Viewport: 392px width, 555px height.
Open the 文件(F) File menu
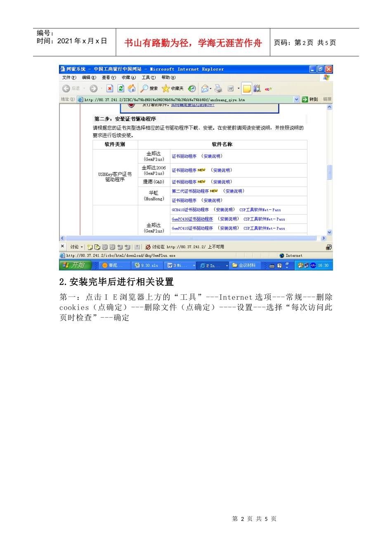[x=69, y=78]
